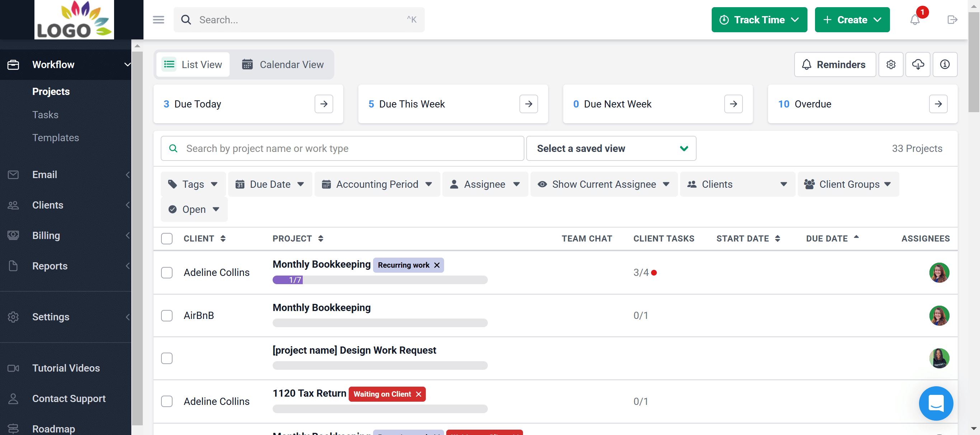The width and height of the screenshot is (980, 435).
Task: Expand the Reports sidebar section
Action: click(65, 266)
